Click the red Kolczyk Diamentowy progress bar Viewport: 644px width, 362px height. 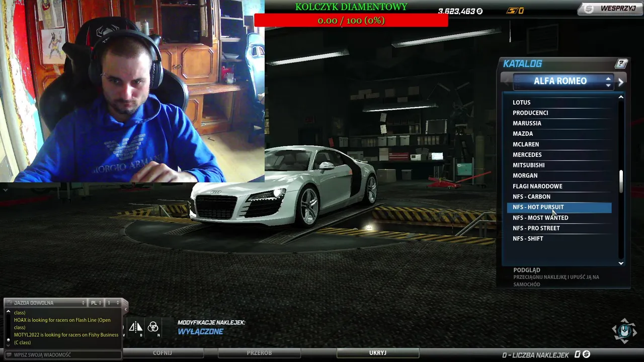tap(351, 21)
